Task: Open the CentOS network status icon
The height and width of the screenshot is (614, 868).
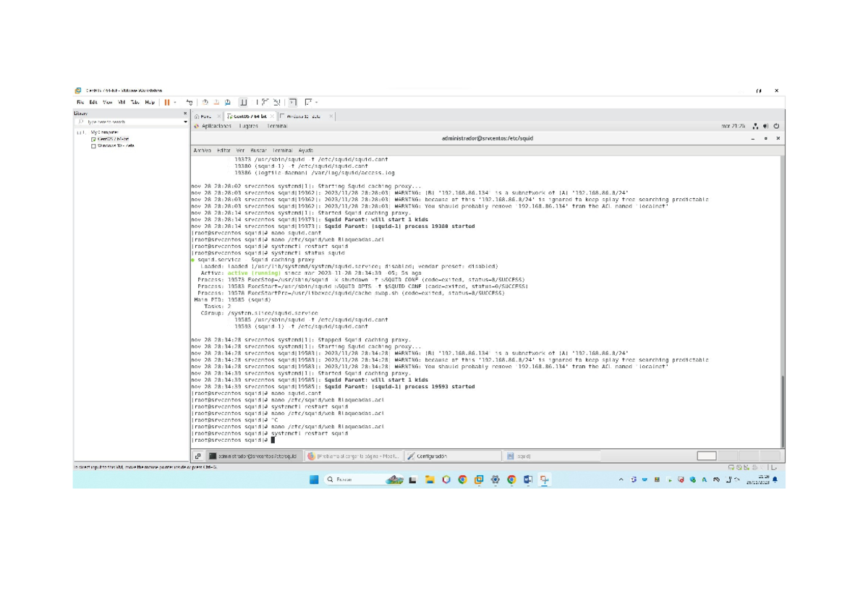Action: pos(756,126)
